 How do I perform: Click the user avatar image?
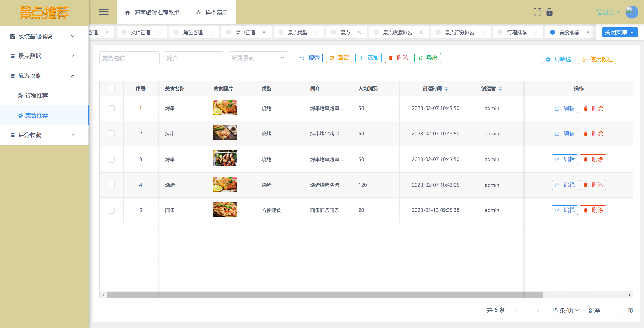point(631,12)
